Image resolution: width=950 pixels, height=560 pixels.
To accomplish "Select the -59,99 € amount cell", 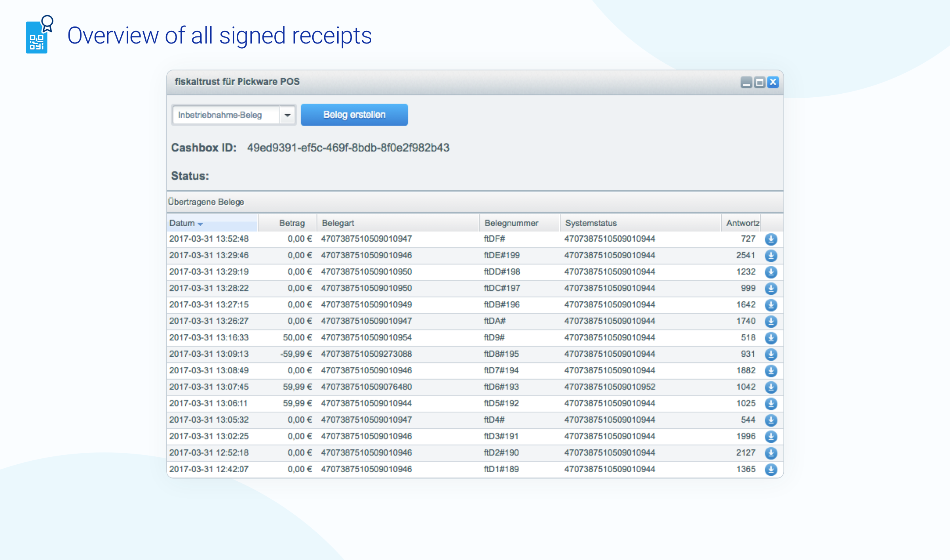I will [x=296, y=354].
